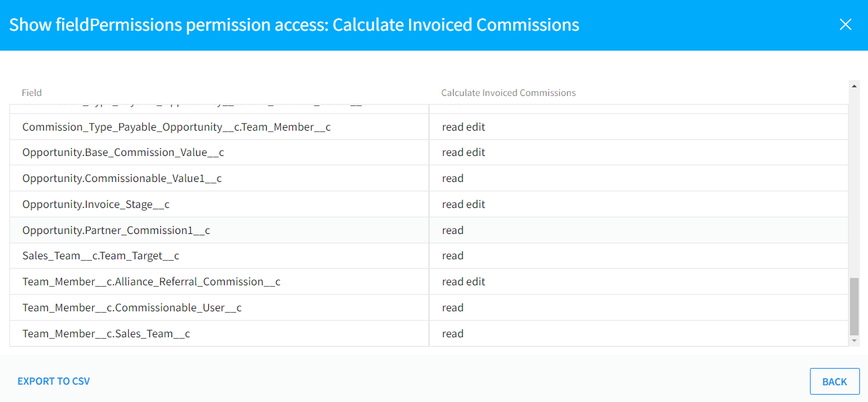The width and height of the screenshot is (868, 402).
Task: Click the scrollbar up arrow
Action: [854, 86]
